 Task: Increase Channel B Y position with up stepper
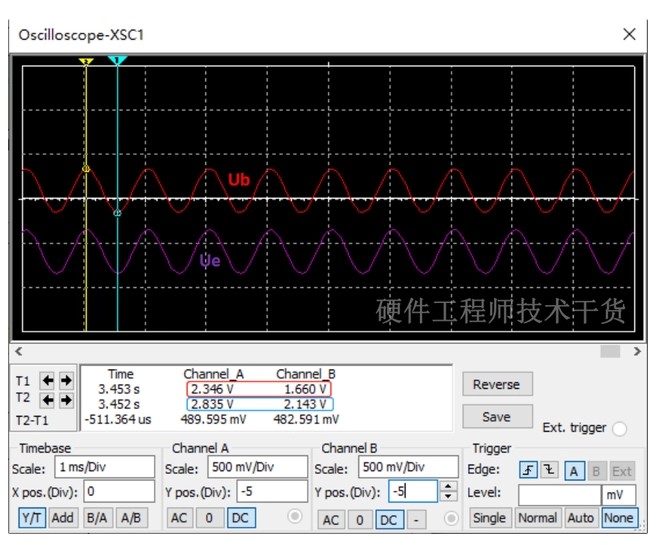point(448,486)
